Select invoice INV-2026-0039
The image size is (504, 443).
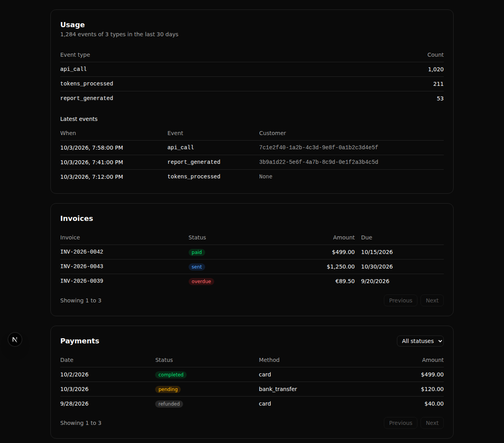click(x=82, y=281)
